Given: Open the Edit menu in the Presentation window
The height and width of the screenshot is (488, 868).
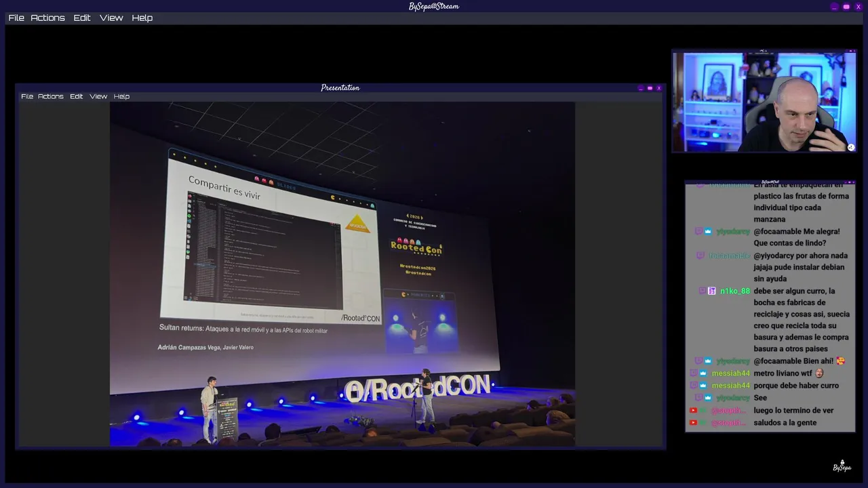Looking at the screenshot, I should point(77,96).
